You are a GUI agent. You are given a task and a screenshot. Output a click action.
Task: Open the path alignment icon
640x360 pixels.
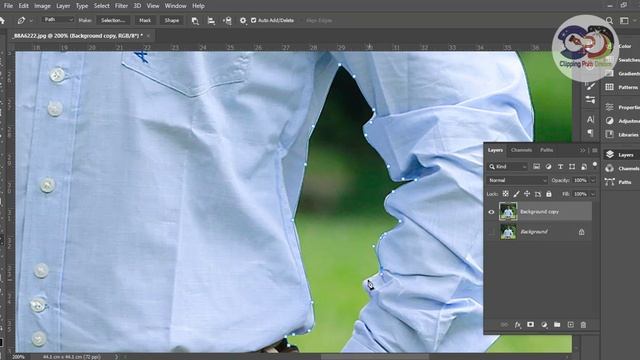point(211,20)
